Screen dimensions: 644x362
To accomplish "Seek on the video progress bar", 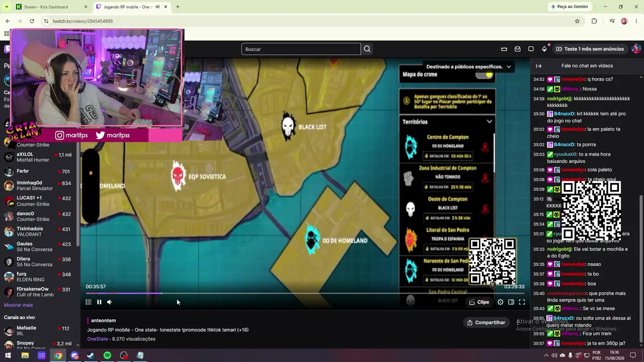I will pyautogui.click(x=305, y=293).
